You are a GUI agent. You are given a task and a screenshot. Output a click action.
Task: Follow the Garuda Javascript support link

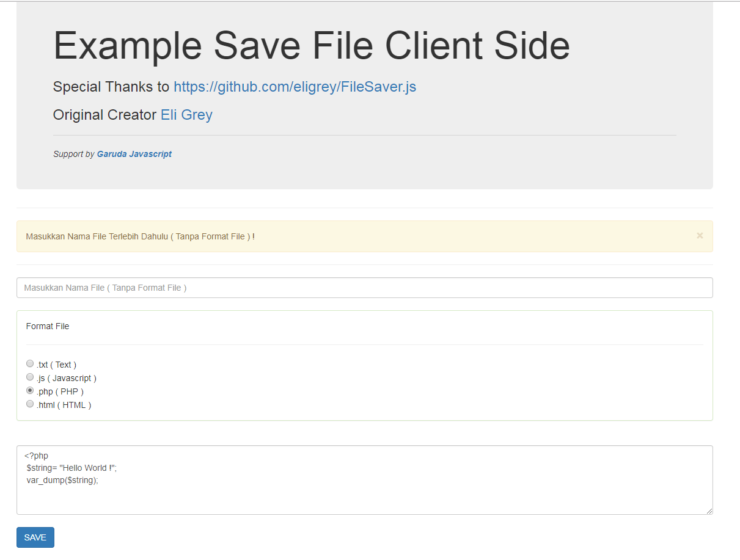coord(134,154)
